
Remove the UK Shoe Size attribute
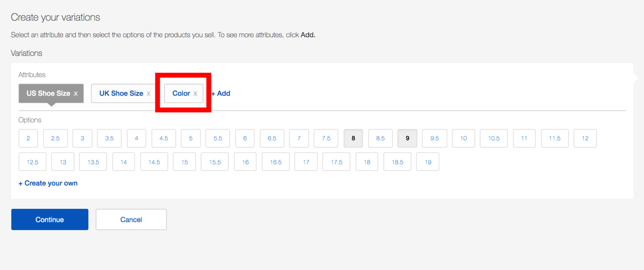click(x=148, y=94)
